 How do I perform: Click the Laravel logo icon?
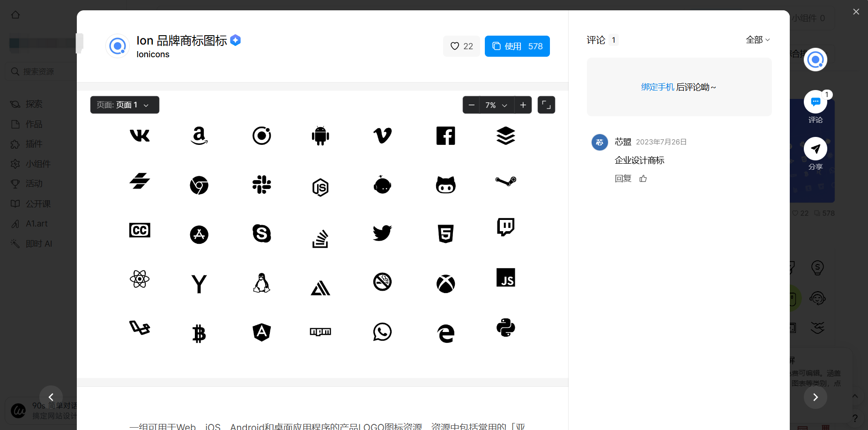tap(140, 327)
